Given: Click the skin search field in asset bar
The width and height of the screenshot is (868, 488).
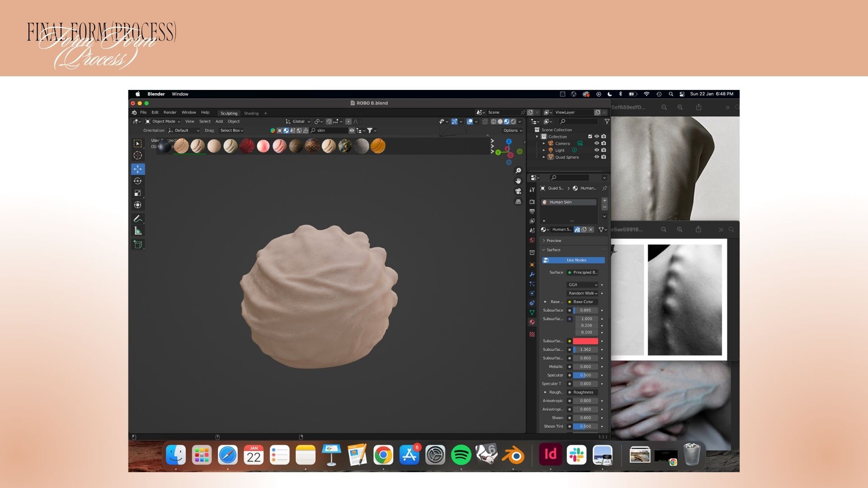Looking at the screenshot, I should (x=329, y=131).
